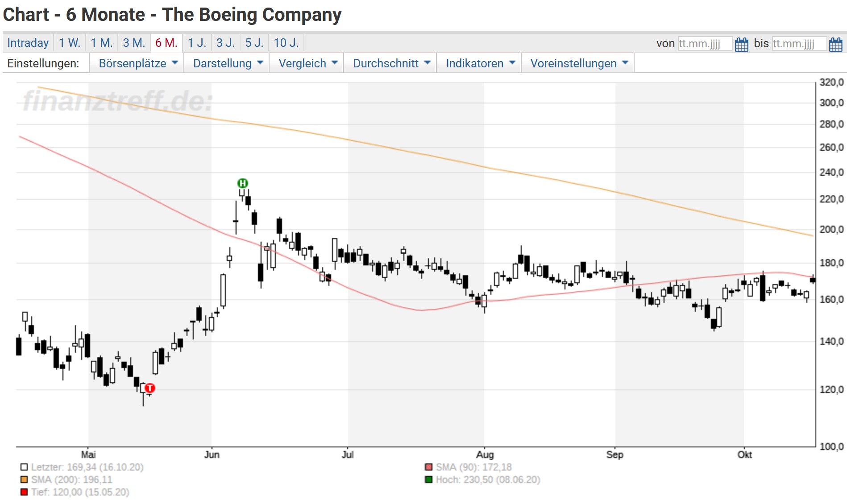Click the pink SMA (90) legend swatch
The width and height of the screenshot is (847, 504).
tap(429, 467)
